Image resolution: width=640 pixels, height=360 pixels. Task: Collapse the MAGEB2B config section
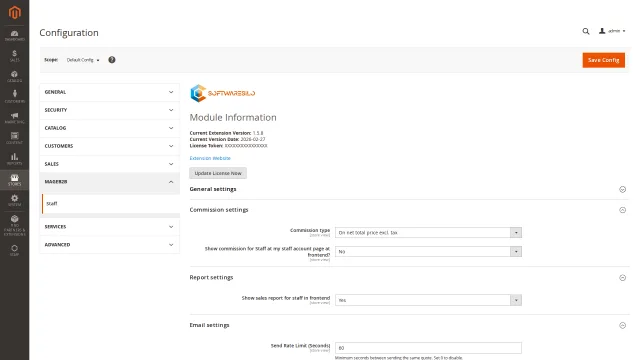[x=109, y=182]
